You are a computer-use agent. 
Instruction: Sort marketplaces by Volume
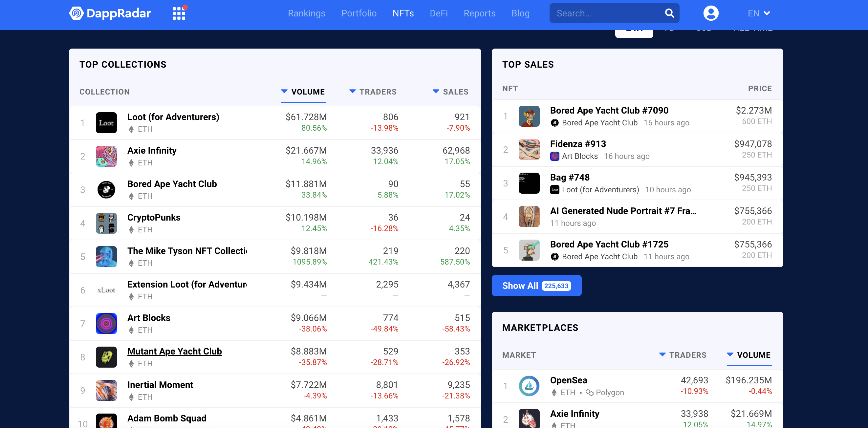pos(749,355)
